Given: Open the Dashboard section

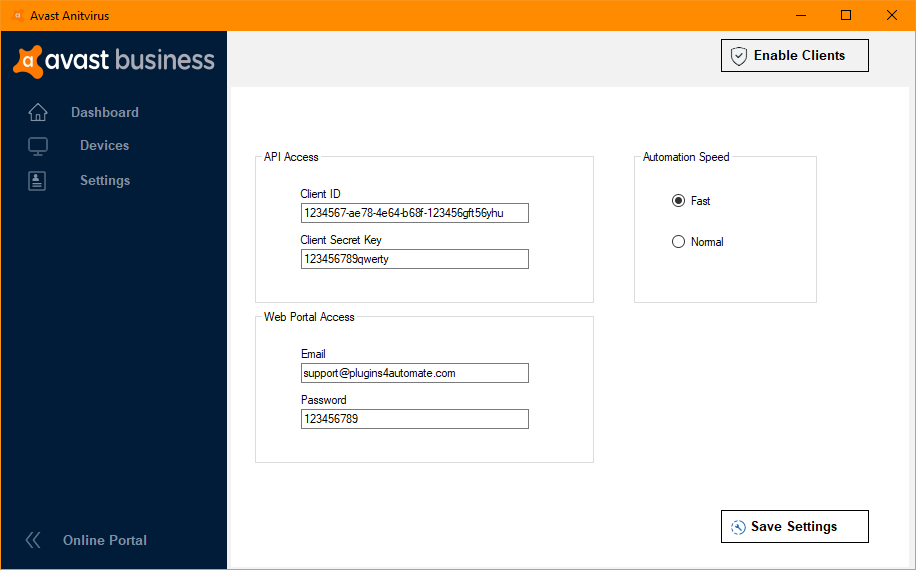Looking at the screenshot, I should pos(105,113).
